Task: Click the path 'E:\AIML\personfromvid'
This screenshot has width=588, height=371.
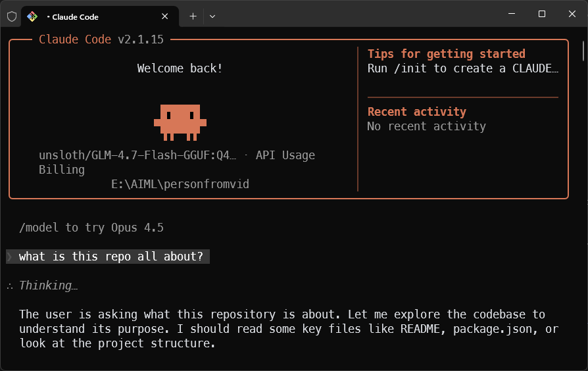Action: pos(180,184)
